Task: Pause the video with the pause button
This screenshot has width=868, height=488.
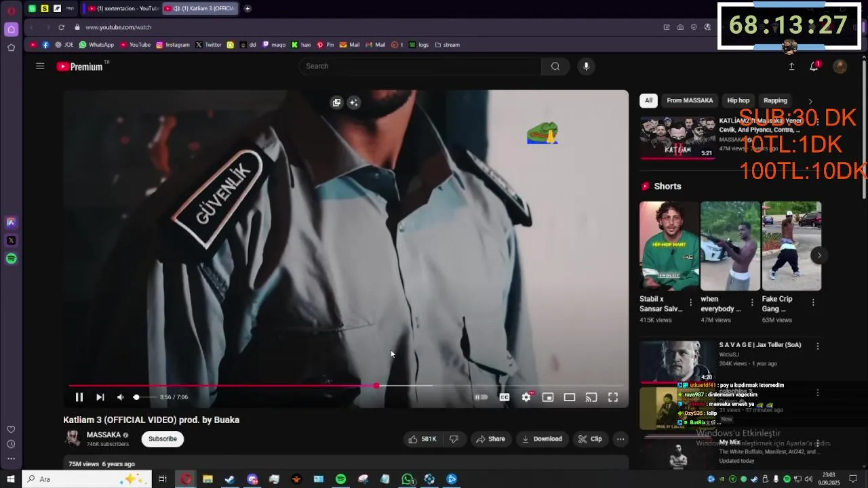Action: point(79,397)
